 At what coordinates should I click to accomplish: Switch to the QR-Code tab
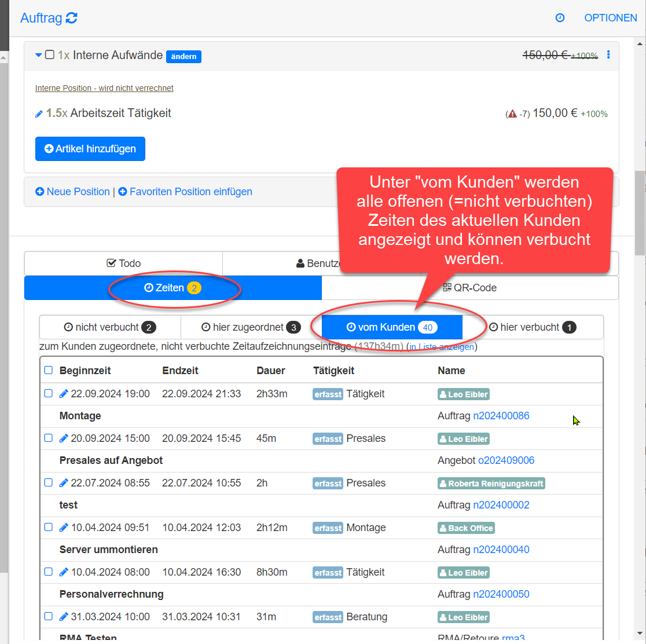point(469,288)
